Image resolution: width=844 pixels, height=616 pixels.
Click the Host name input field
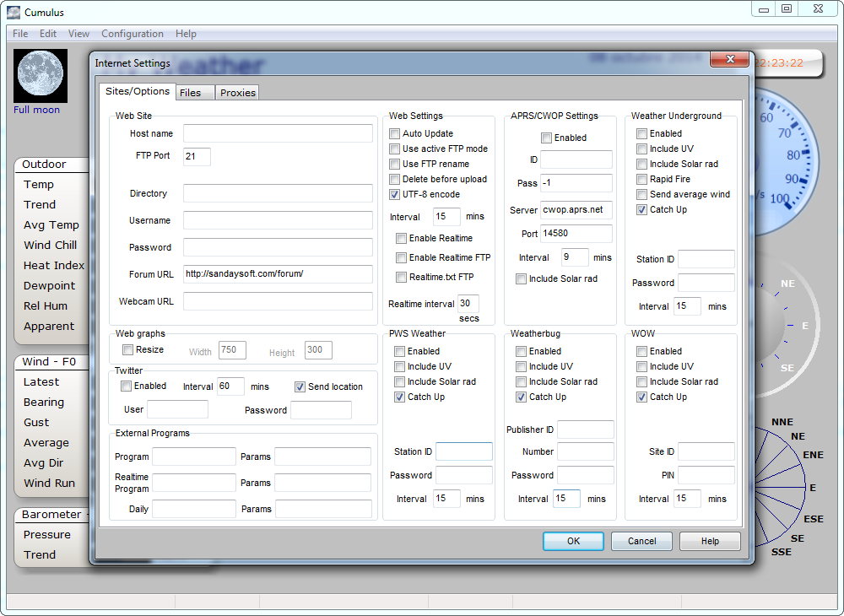(278, 133)
